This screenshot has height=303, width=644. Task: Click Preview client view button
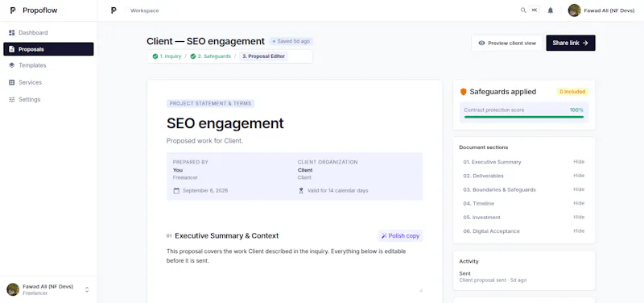point(507,43)
